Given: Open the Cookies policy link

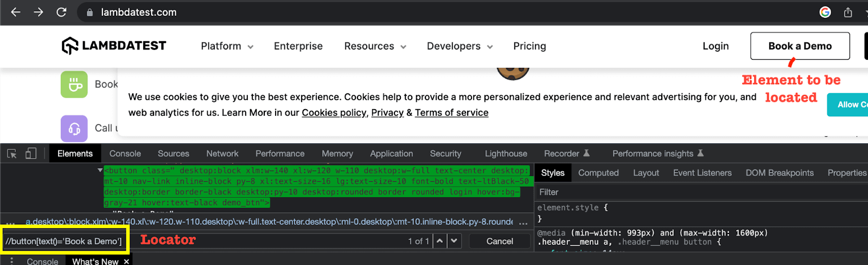Looking at the screenshot, I should click(x=334, y=112).
